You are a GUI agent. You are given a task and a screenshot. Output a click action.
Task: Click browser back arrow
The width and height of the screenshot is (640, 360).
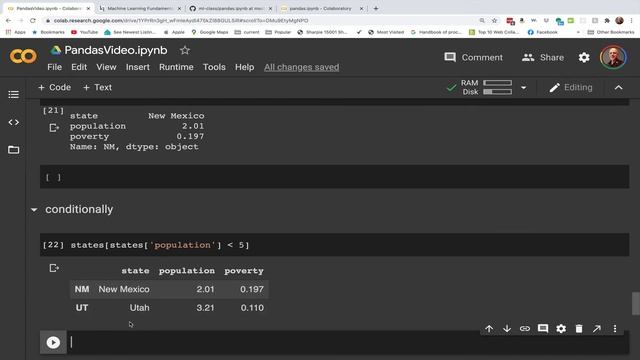(x=9, y=20)
